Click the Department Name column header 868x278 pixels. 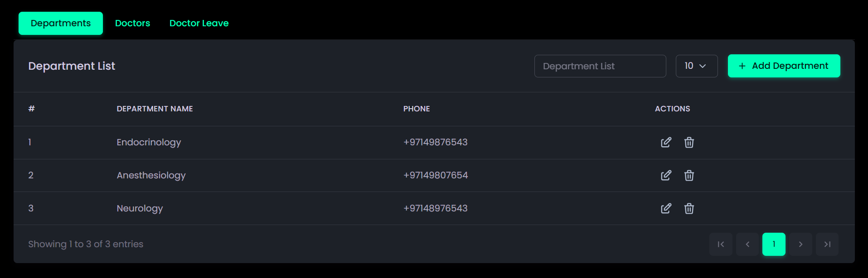[155, 109]
